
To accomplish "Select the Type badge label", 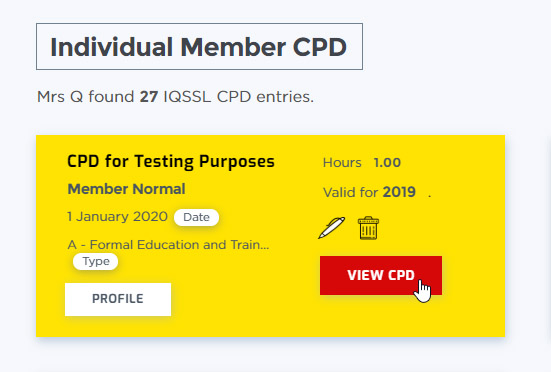I will [x=96, y=261].
